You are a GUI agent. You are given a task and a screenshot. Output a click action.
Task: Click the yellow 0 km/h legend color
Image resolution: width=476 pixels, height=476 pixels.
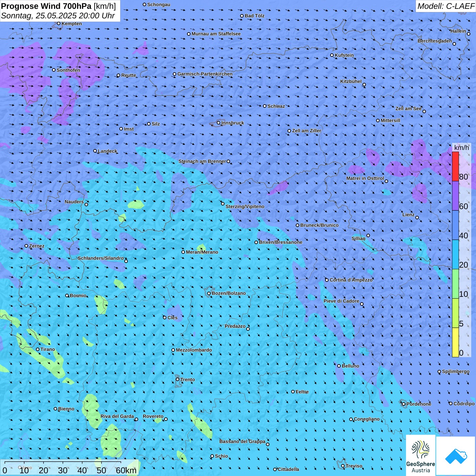coord(455,342)
